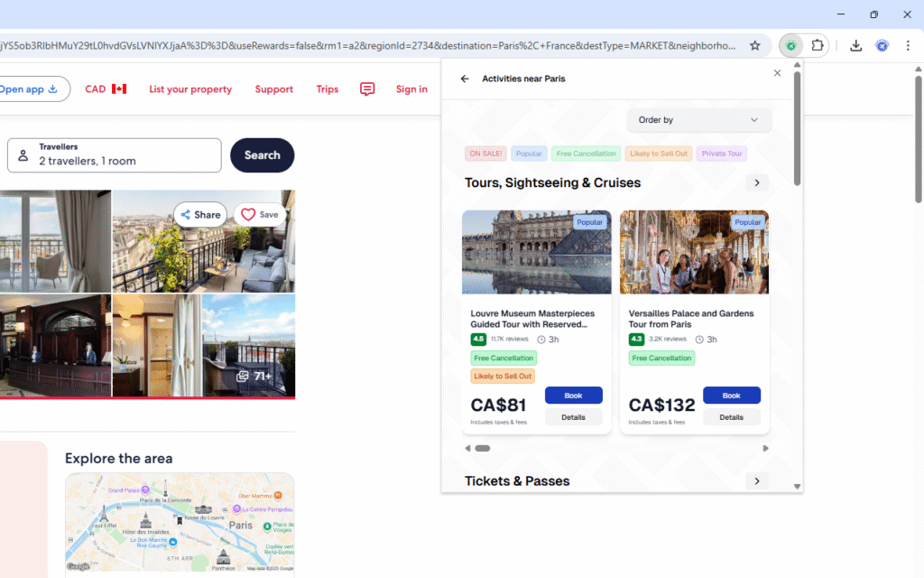Image resolution: width=924 pixels, height=578 pixels.
Task: Toggle the Private Tour filter tag
Action: 722,154
